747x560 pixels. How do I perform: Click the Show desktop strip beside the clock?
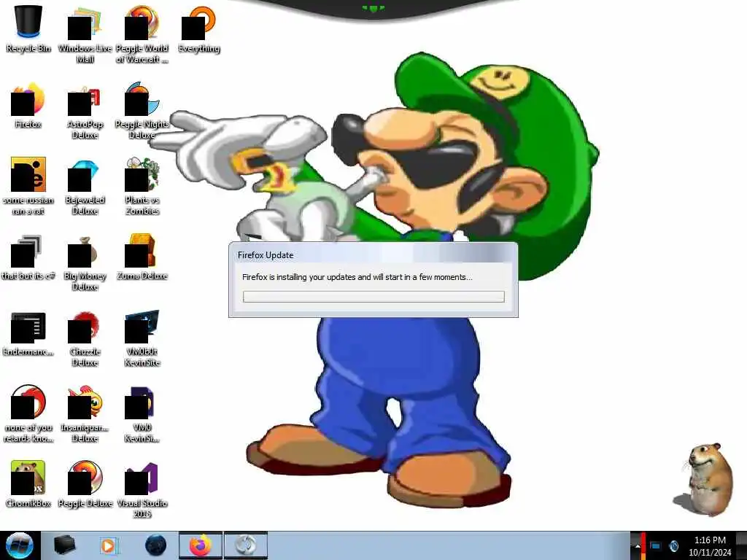tap(741, 545)
